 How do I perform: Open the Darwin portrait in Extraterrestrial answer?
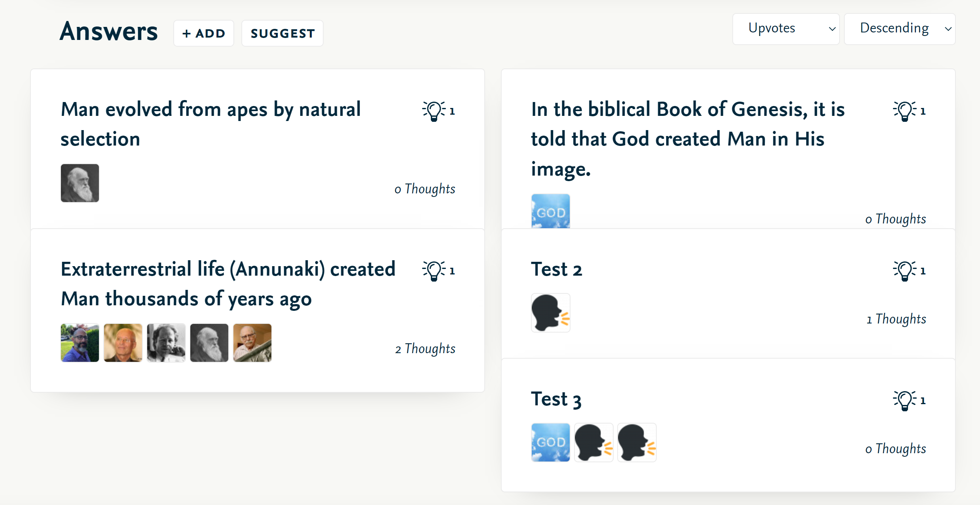tap(209, 343)
